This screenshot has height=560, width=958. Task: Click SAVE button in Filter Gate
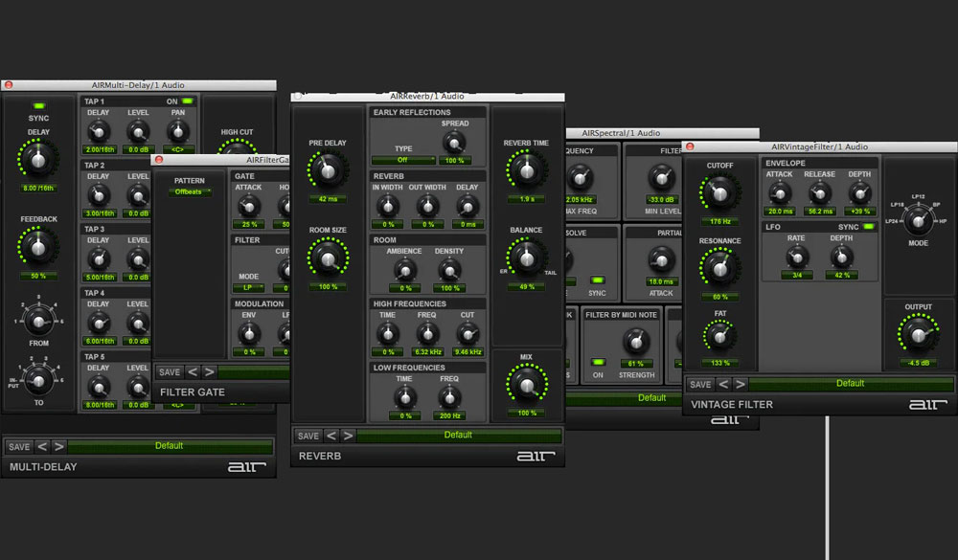click(x=170, y=372)
